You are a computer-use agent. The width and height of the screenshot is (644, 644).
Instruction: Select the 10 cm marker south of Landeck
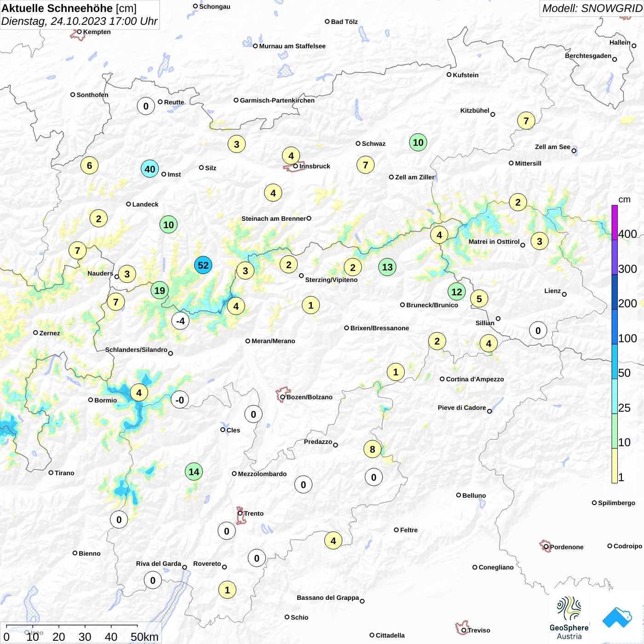pos(169,224)
